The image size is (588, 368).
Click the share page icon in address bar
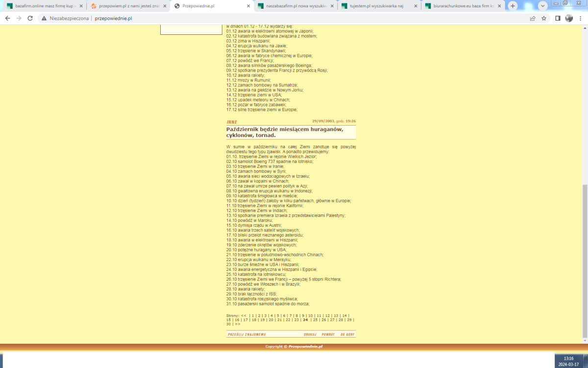533,18
